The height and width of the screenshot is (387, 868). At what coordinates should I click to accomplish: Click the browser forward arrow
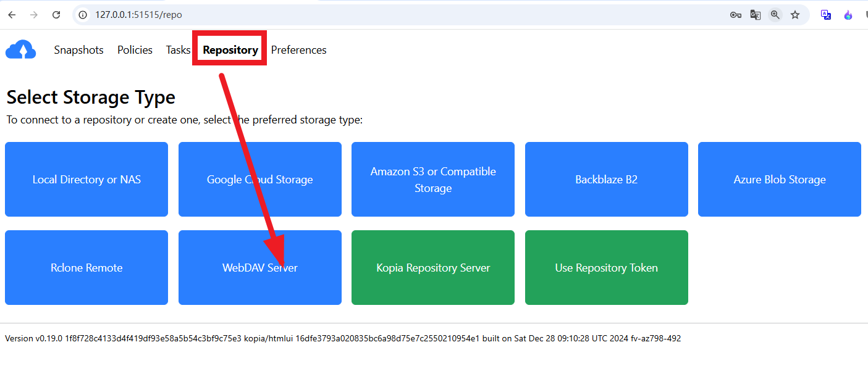[x=34, y=15]
